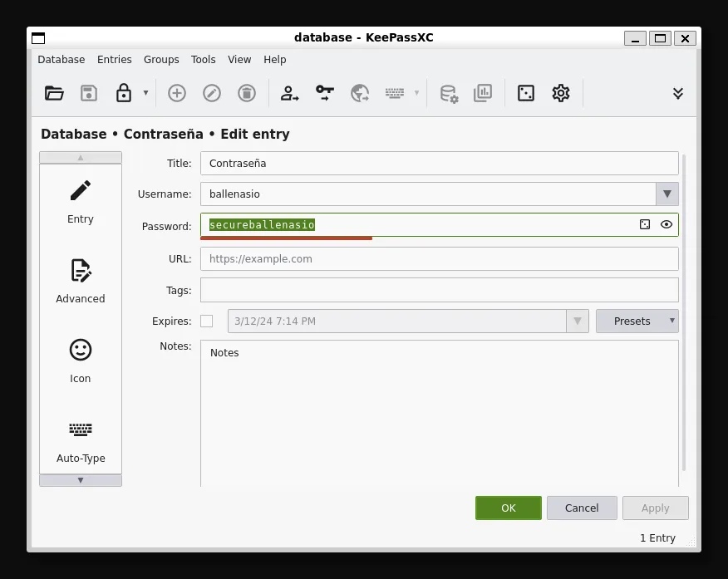Select the Icon sidebar section
Viewport: 728px width, 579px height.
click(81, 361)
